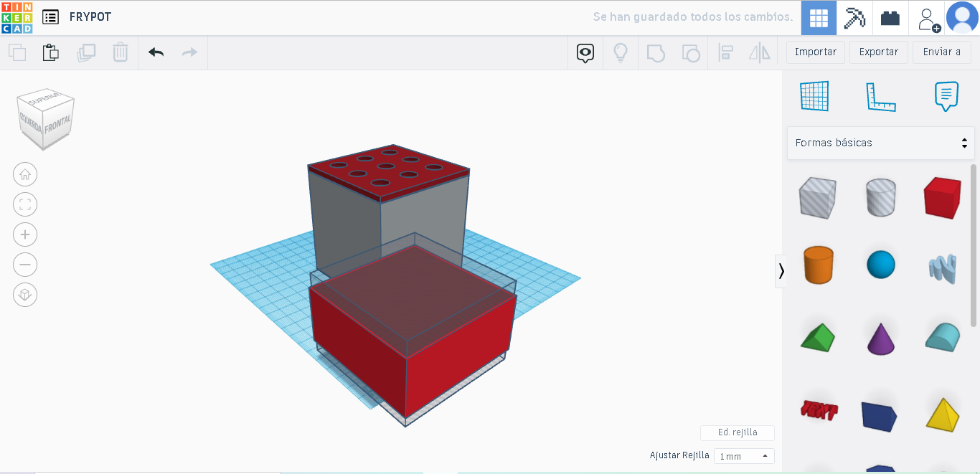The width and height of the screenshot is (980, 474).
Task: Click the Home view button
Action: tap(25, 174)
